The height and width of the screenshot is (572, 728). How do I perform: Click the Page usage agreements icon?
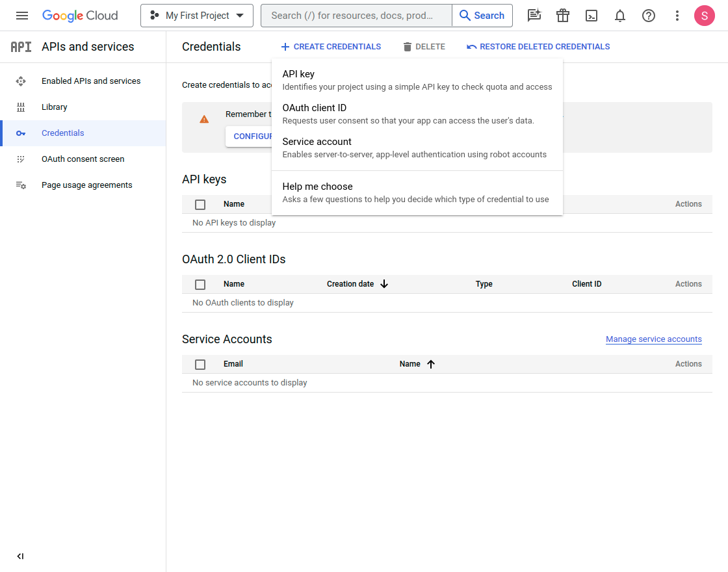[x=21, y=185]
